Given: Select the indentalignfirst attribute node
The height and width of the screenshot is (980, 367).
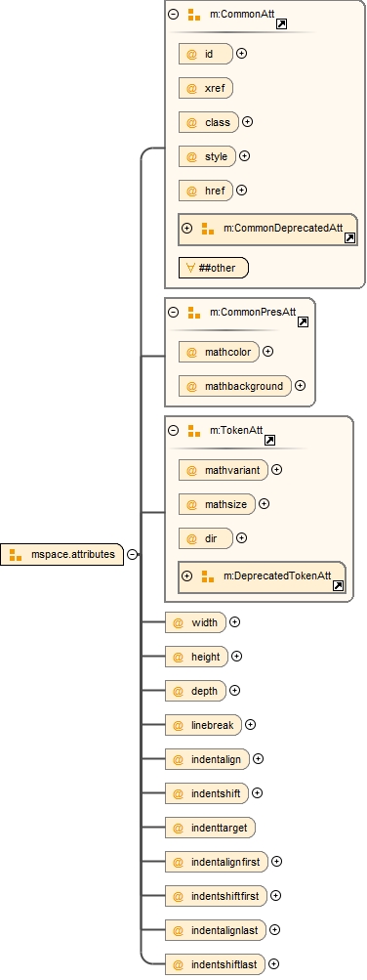Looking at the screenshot, I should (217, 862).
